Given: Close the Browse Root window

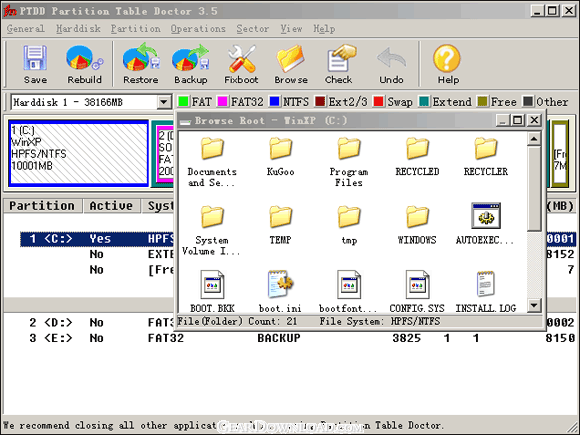Looking at the screenshot, I should pos(534,120).
